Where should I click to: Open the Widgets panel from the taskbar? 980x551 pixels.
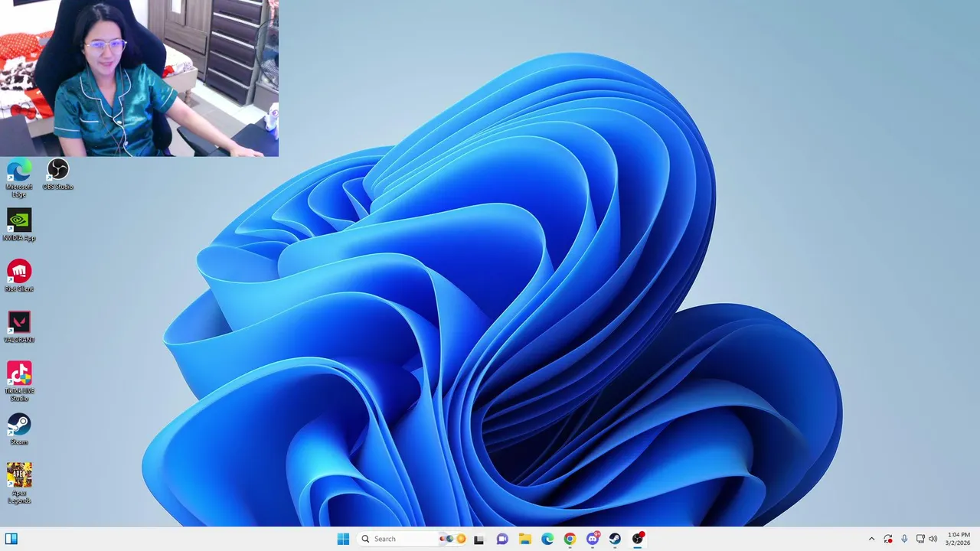[11, 539]
